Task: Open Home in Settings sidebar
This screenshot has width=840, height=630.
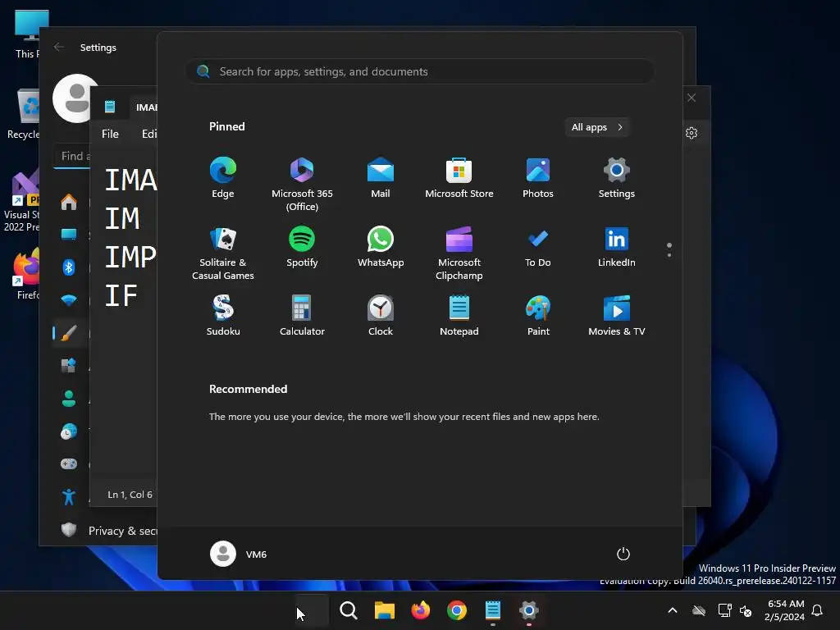Action: [x=69, y=202]
